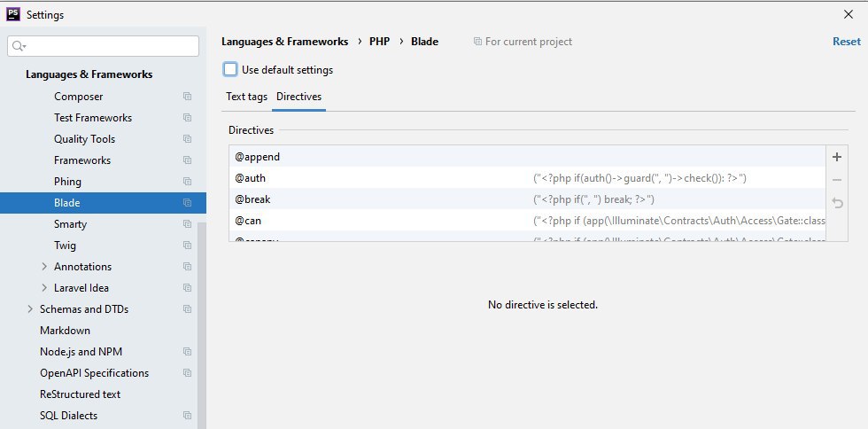Open ReStructured text settings page
Image resolution: width=868 pixels, height=429 pixels.
[80, 394]
